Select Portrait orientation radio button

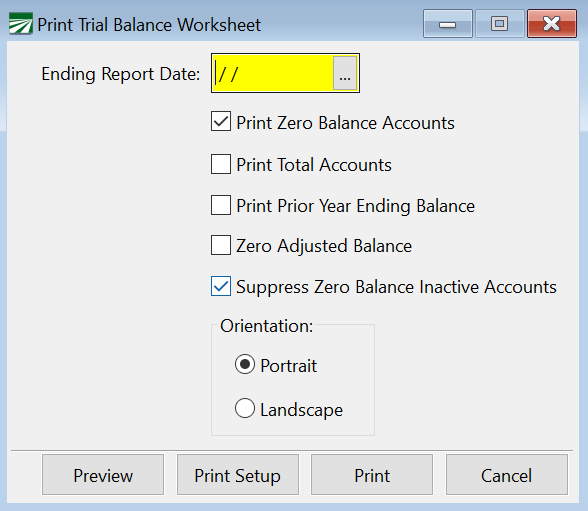pos(245,364)
